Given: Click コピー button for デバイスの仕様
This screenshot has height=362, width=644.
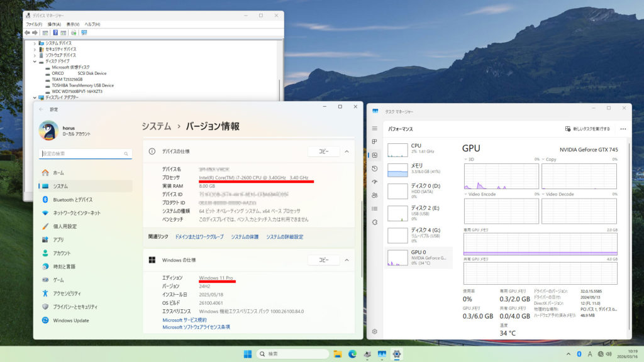Looking at the screenshot, I should [x=323, y=151].
